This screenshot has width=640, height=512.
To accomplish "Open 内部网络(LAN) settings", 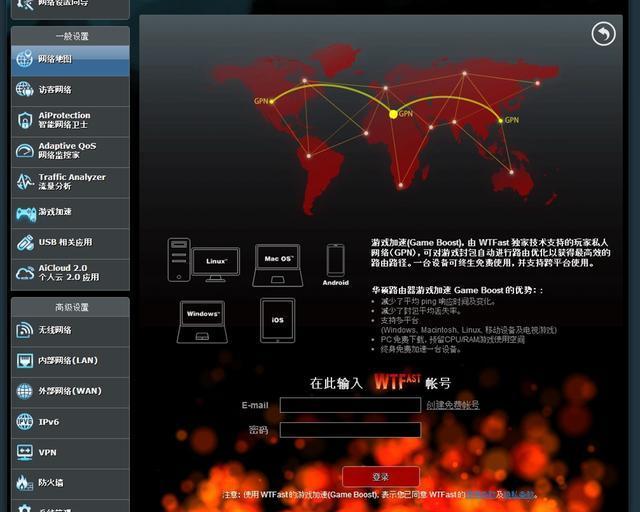I will click(70, 361).
